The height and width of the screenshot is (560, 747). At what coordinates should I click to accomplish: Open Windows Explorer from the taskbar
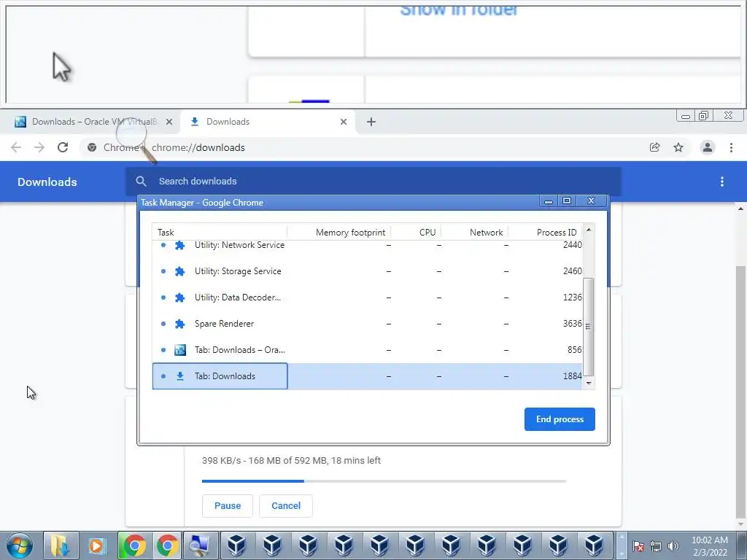[x=61, y=545]
